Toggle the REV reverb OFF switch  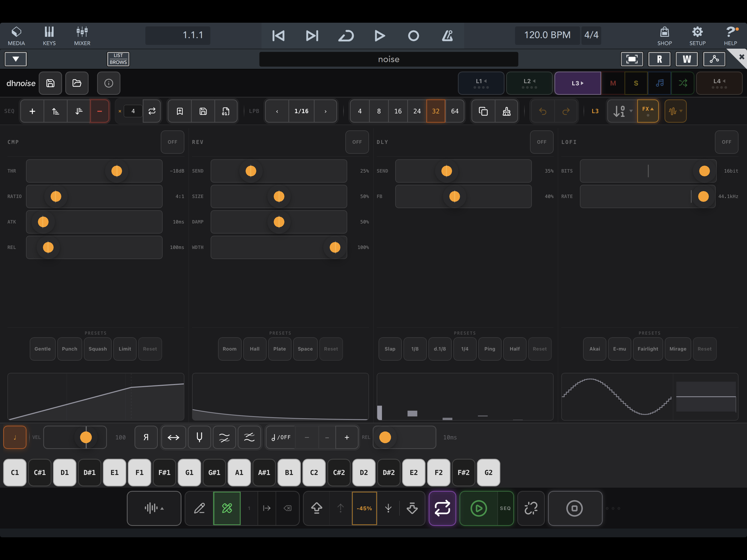[357, 142]
